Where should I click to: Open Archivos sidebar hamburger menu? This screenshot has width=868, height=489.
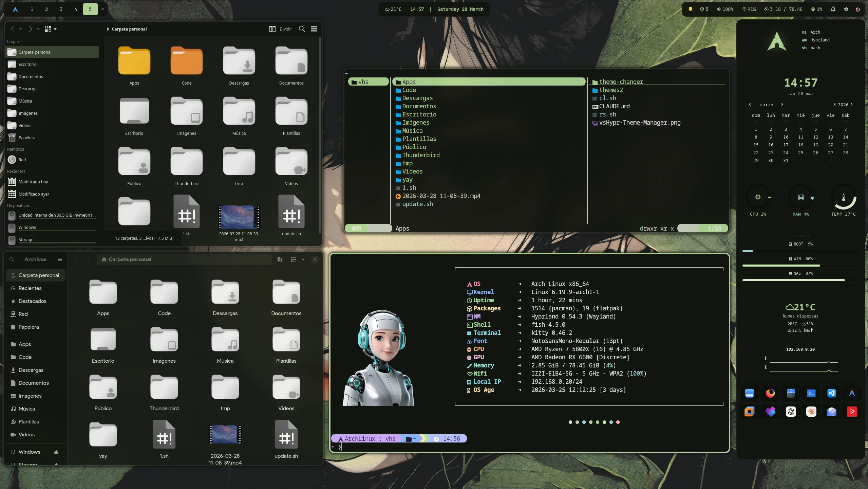point(60,259)
